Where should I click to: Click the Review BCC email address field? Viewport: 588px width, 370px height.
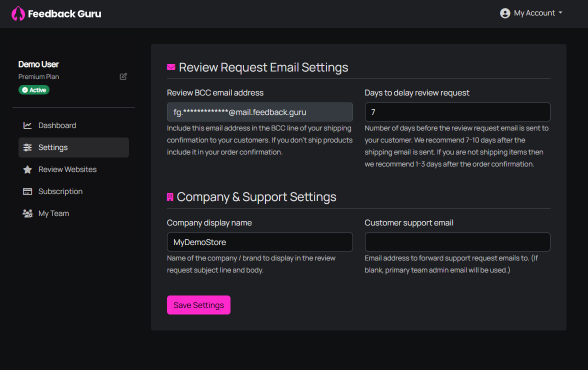coord(260,112)
